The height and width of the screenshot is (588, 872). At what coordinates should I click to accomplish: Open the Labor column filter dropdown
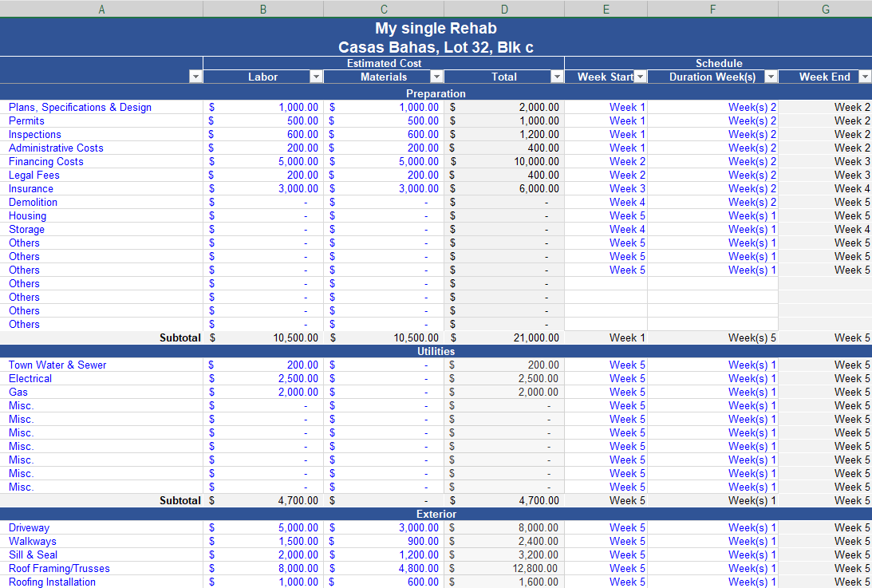pyautogui.click(x=316, y=77)
